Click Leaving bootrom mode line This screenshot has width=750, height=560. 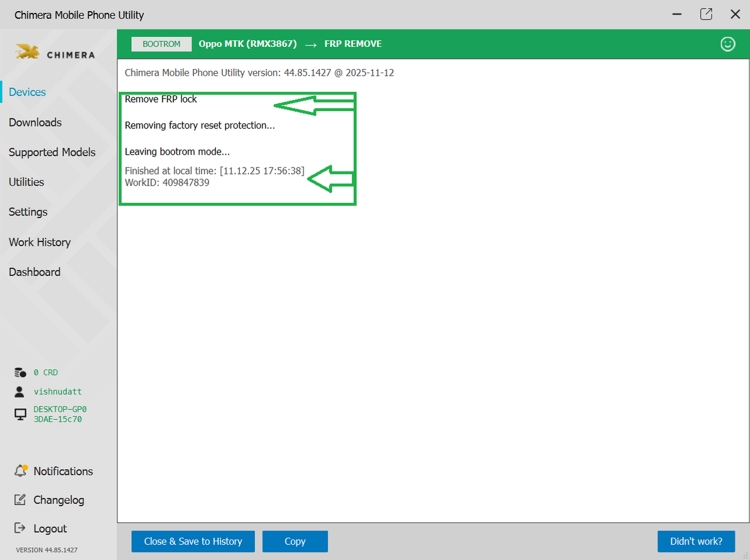click(177, 152)
